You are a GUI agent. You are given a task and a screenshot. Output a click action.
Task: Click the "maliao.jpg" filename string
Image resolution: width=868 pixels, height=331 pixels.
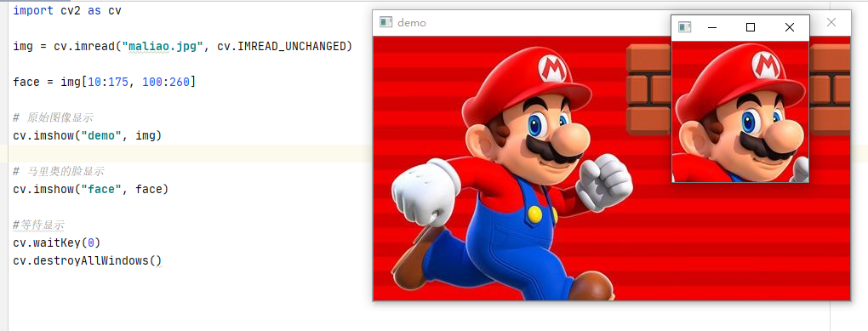click(x=163, y=47)
